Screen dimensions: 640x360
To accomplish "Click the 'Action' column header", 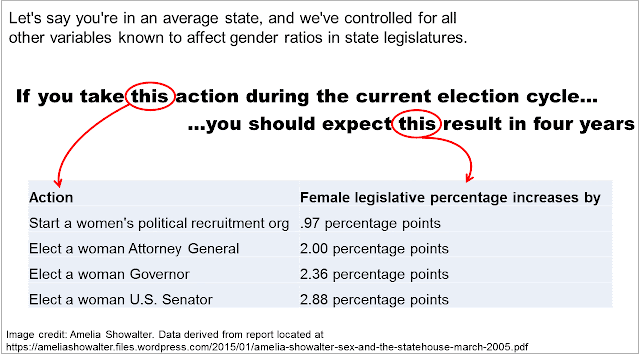I will point(51,198).
